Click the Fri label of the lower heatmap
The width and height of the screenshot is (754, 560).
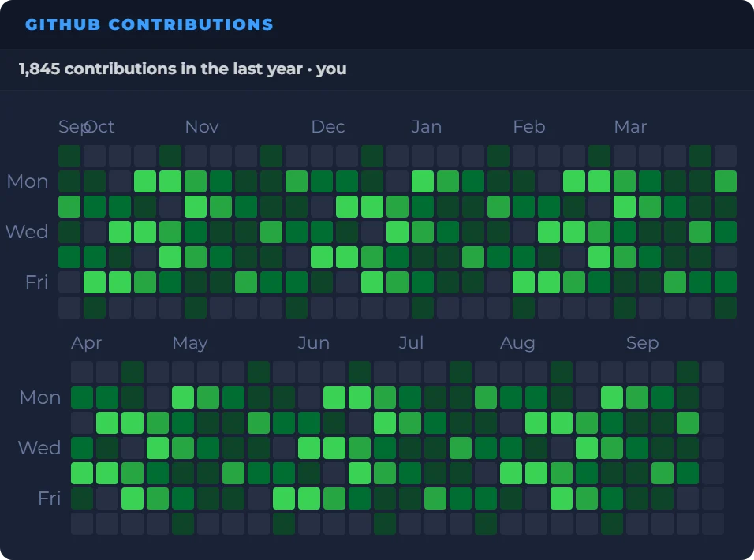pyautogui.click(x=49, y=498)
